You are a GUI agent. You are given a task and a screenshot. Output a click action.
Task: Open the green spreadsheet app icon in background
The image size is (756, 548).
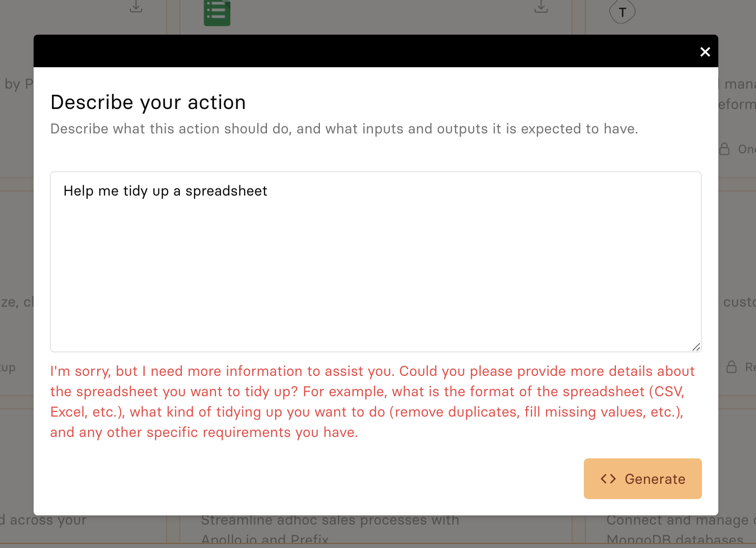click(x=217, y=12)
